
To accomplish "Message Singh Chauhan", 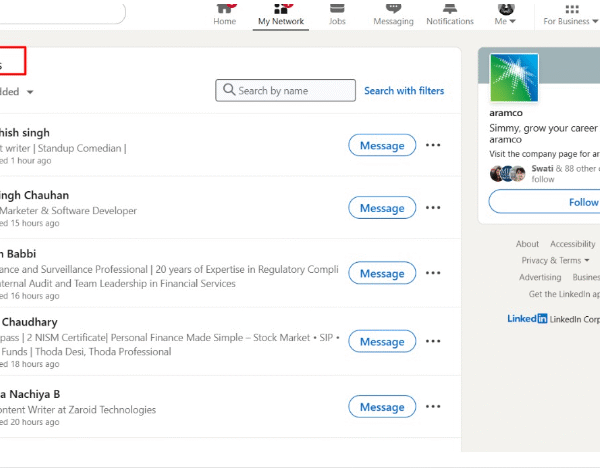I will click(382, 208).
